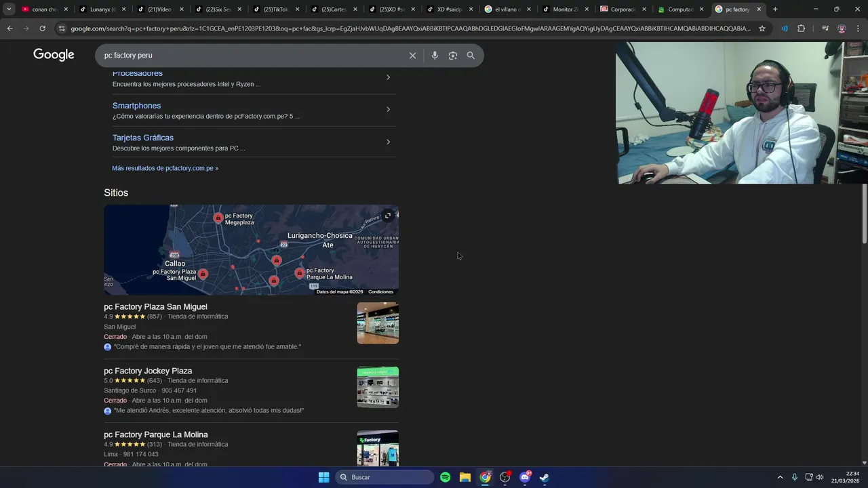Open Chrome from the taskbar
The height and width of the screenshot is (488, 868).
coord(485,477)
